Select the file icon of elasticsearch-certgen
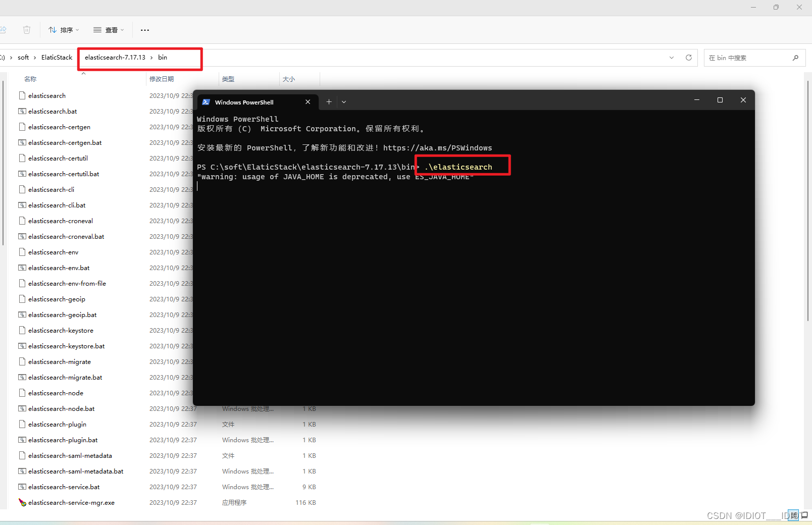Image resolution: width=812 pixels, height=525 pixels. 22,127
